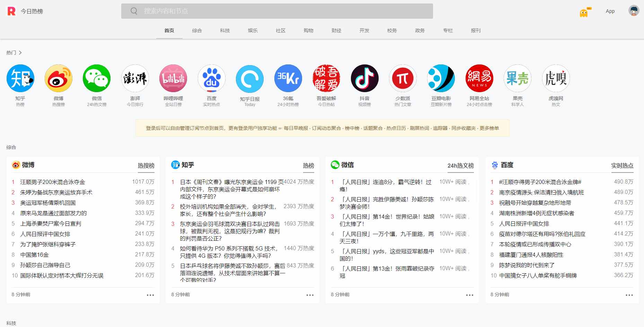
Task: Open the 少数派 热门文章 icon
Action: [x=403, y=78]
